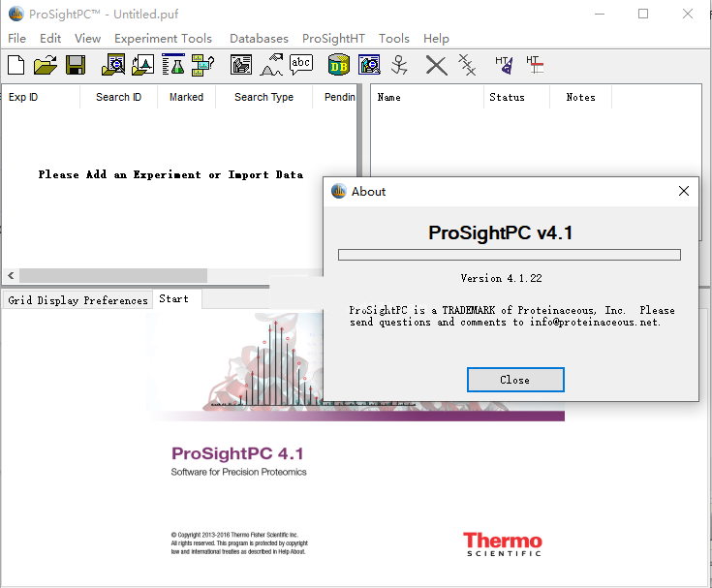Open the ProSightHT menu
The height and width of the screenshot is (588, 712).
[x=333, y=39]
